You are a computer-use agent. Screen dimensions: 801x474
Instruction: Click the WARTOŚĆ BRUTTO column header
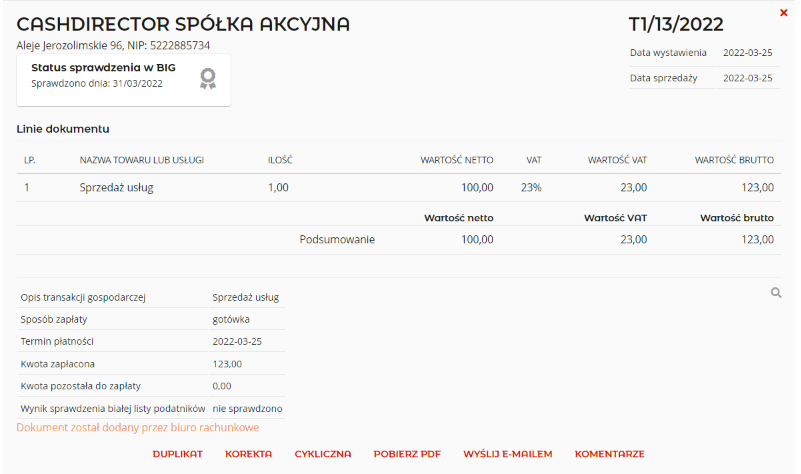(x=734, y=160)
